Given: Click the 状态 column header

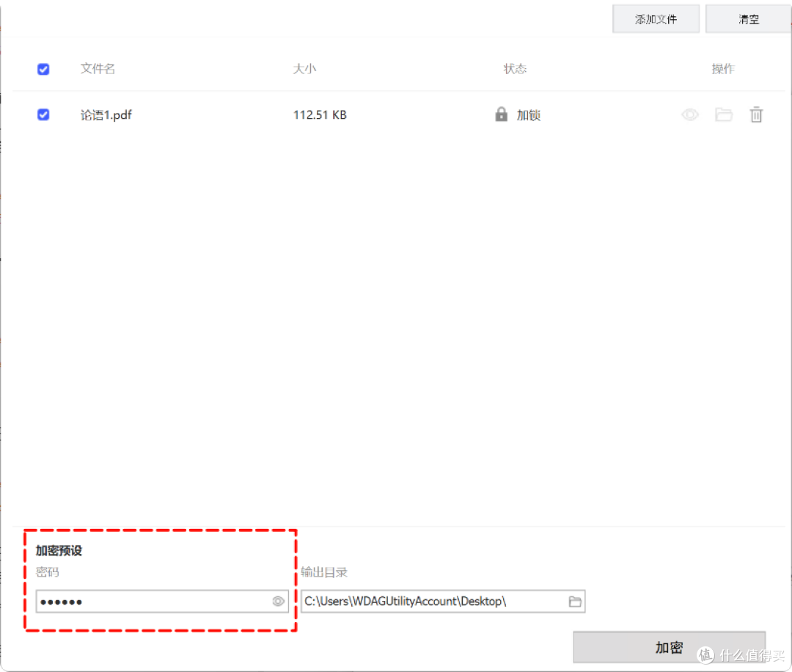Looking at the screenshot, I should 515,69.
